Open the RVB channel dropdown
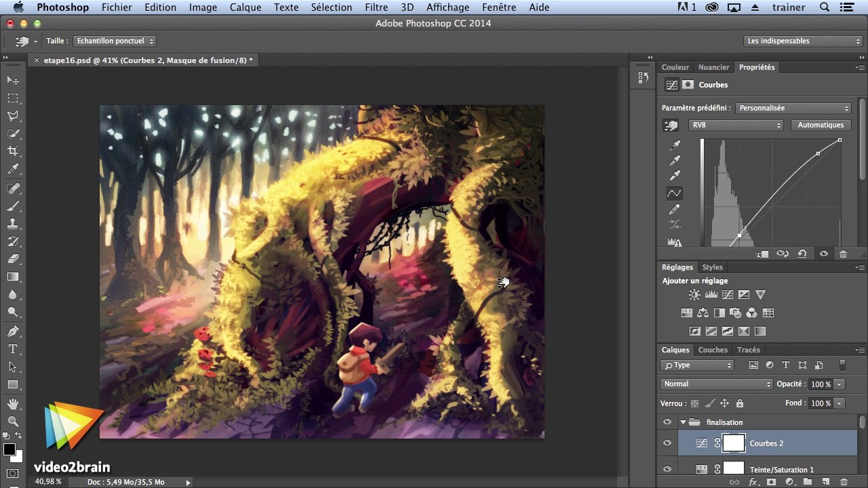Screen dimensions: 868x488 point(736,125)
